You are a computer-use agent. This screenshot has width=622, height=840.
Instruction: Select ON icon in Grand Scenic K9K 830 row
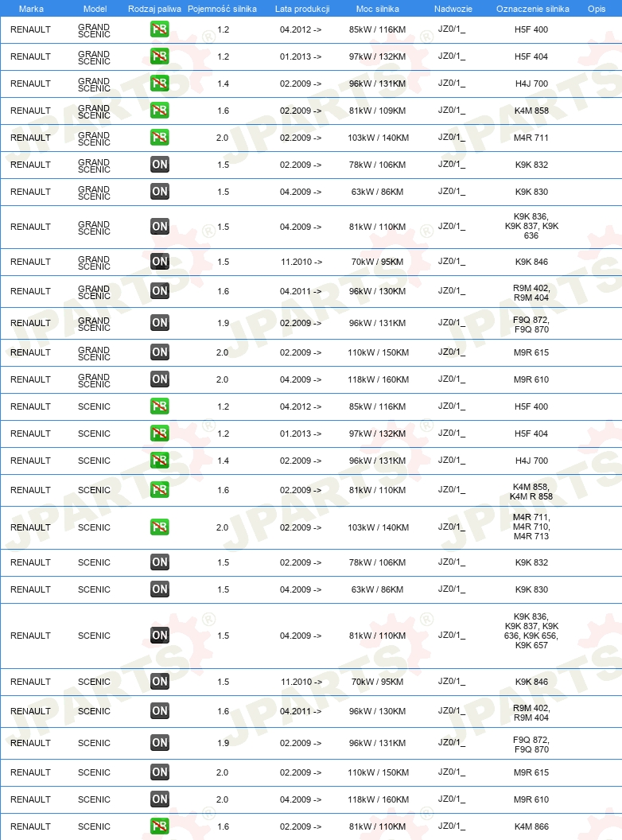coord(160,191)
